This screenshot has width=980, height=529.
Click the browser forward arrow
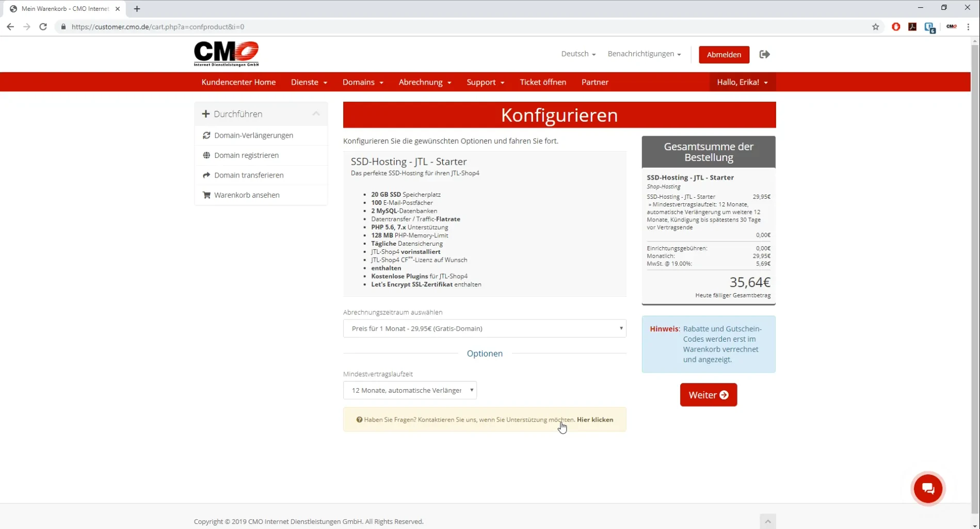pyautogui.click(x=27, y=27)
